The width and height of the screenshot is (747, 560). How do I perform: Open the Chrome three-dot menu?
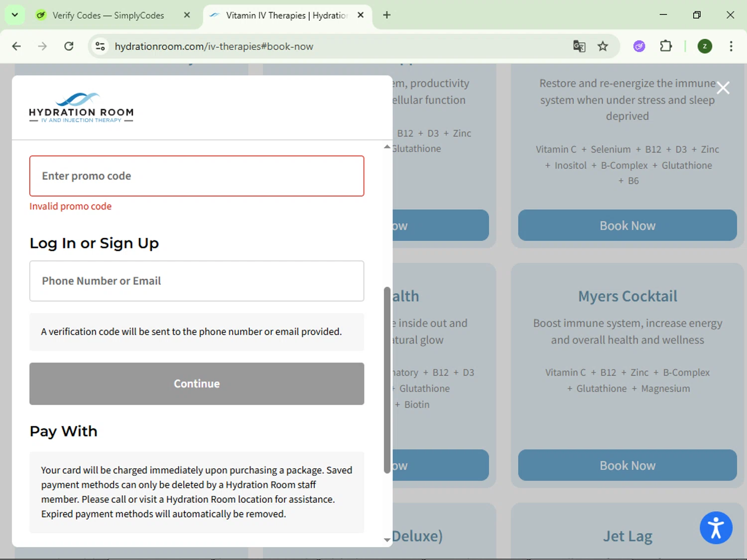731,46
